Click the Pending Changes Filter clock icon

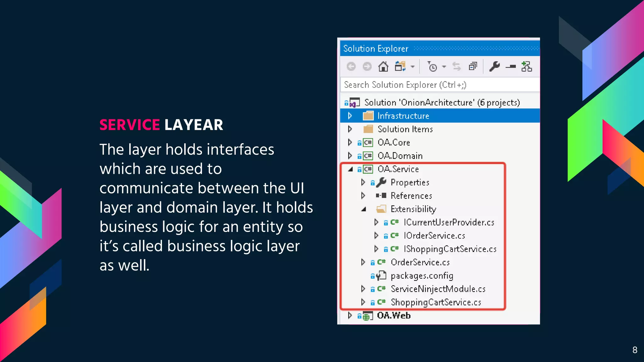coord(432,67)
